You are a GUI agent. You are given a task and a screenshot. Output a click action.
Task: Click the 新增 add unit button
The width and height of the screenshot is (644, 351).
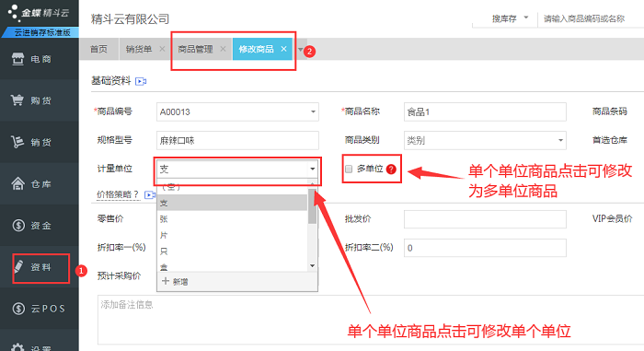point(175,282)
